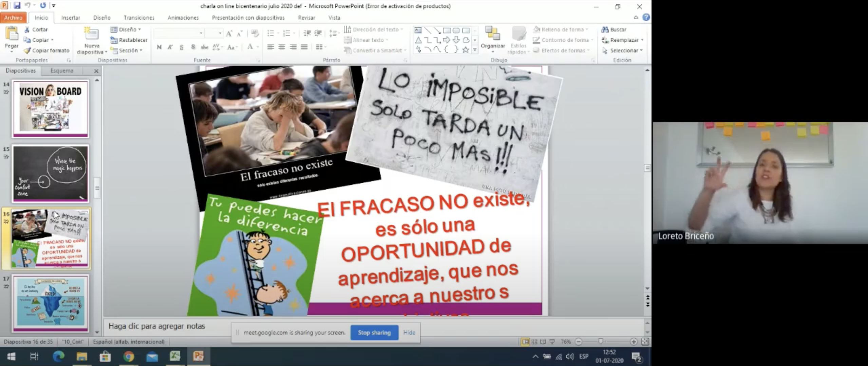Click clear formatting eraser icon

click(x=255, y=33)
